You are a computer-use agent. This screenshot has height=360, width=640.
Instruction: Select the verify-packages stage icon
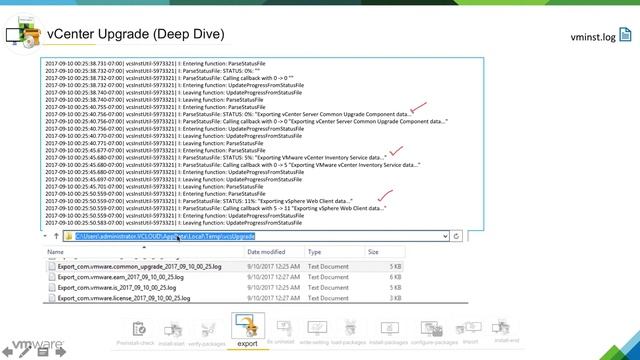pos(208,330)
